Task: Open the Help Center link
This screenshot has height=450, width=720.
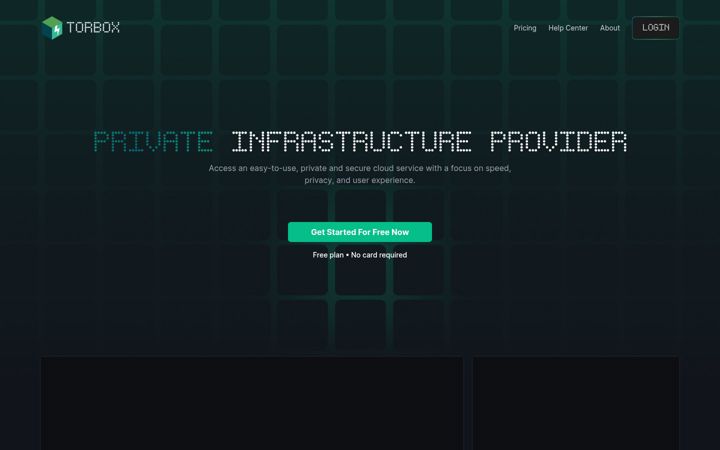Action: pos(568,28)
